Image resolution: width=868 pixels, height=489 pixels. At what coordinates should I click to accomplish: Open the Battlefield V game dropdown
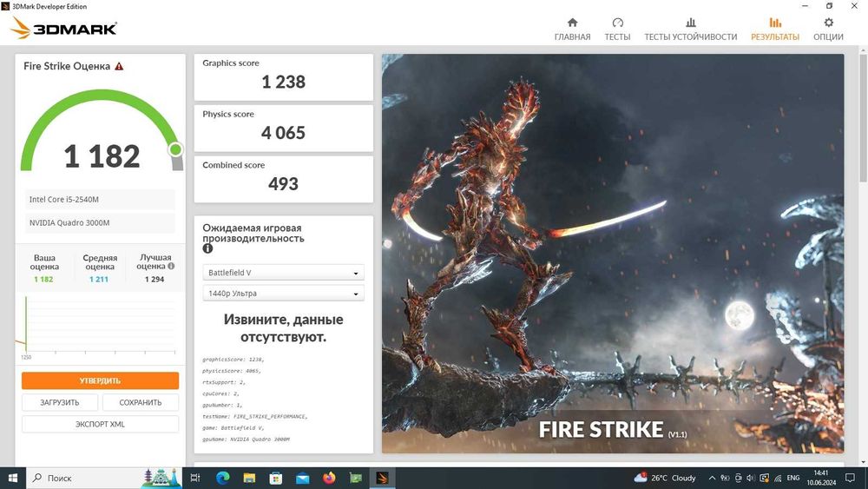point(284,273)
